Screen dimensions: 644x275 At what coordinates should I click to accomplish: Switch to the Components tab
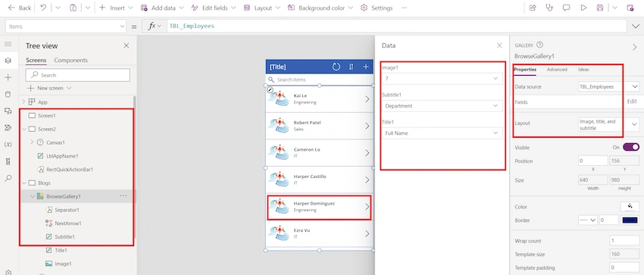[x=70, y=61]
